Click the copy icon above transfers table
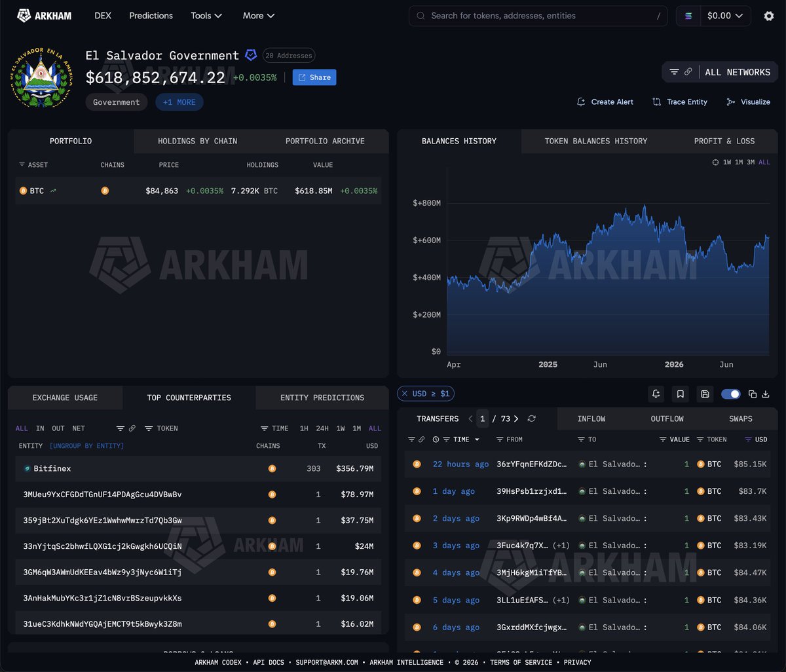 [753, 394]
